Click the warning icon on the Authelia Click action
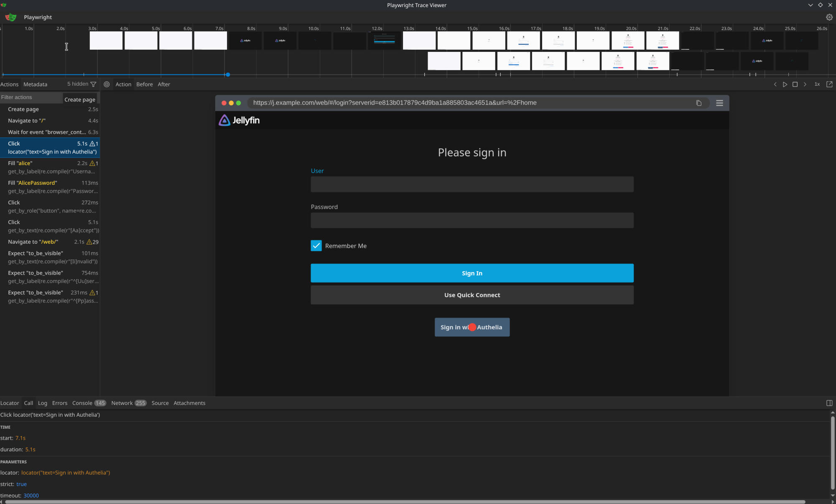Screen dimensions: 836x504 [92, 144]
